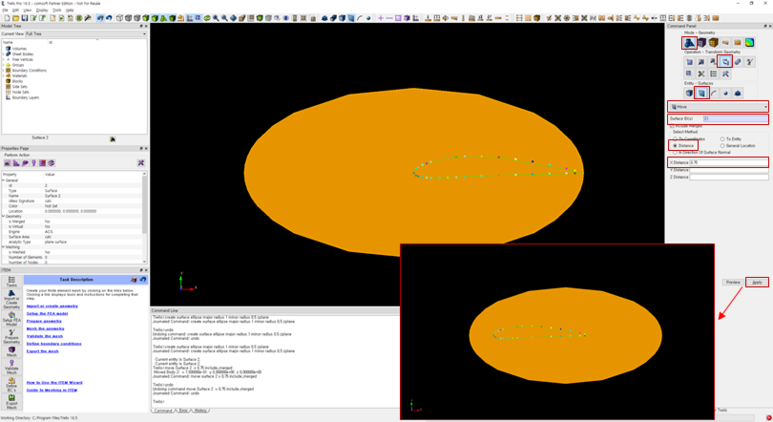Click the Preview button

point(733,282)
